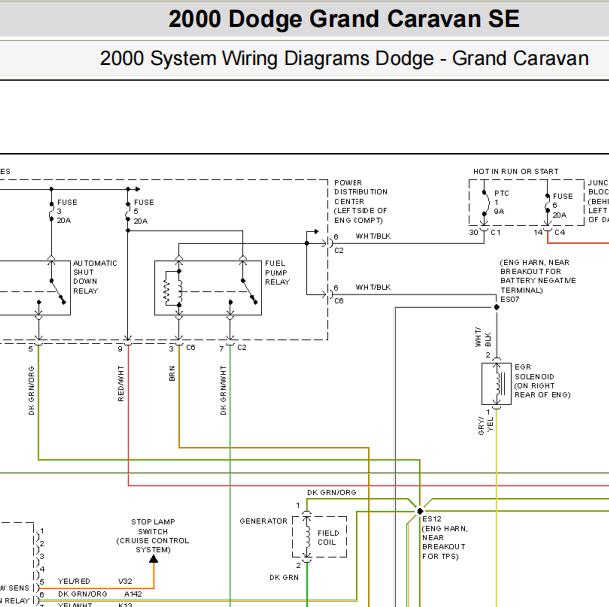This screenshot has height=607, width=609.
Task: Select the "HOT IN RUN OR START" label
Action: tap(515, 171)
